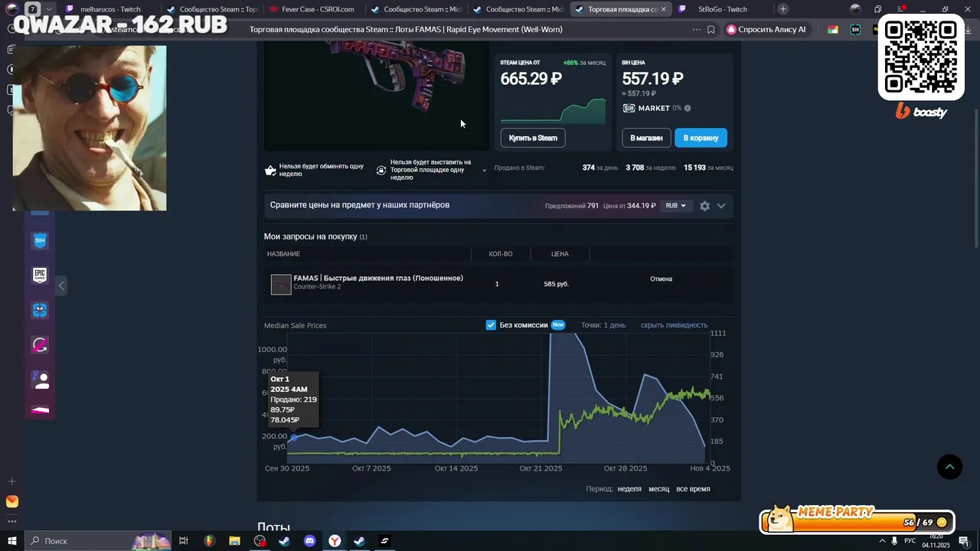Image resolution: width=980 pixels, height=551 pixels.
Task: Open FAMAS Быстрые движения глаз item link
Action: tap(378, 278)
